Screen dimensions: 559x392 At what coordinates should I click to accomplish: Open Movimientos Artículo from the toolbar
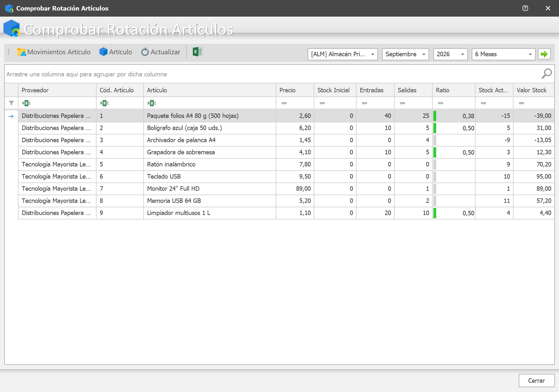pyautogui.click(x=54, y=52)
